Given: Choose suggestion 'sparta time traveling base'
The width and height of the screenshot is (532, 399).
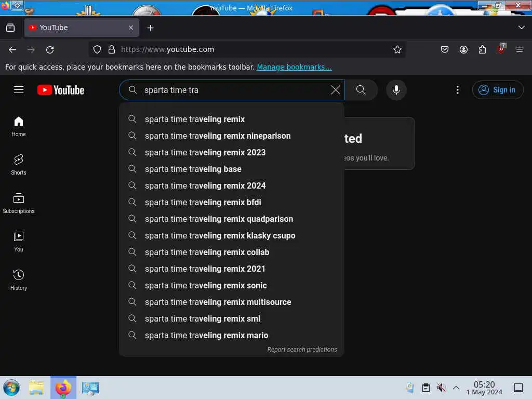Looking at the screenshot, I should pos(231,169).
